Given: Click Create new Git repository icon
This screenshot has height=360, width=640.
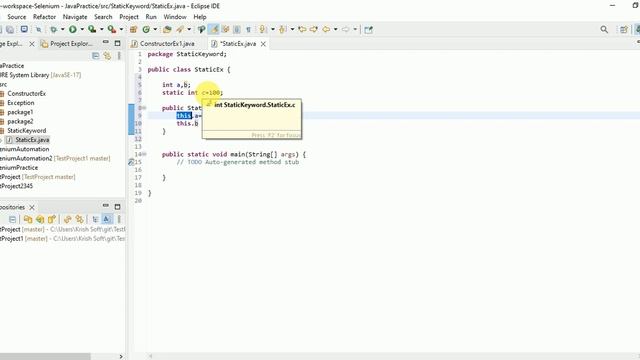Looking at the screenshot, I should (51, 219).
